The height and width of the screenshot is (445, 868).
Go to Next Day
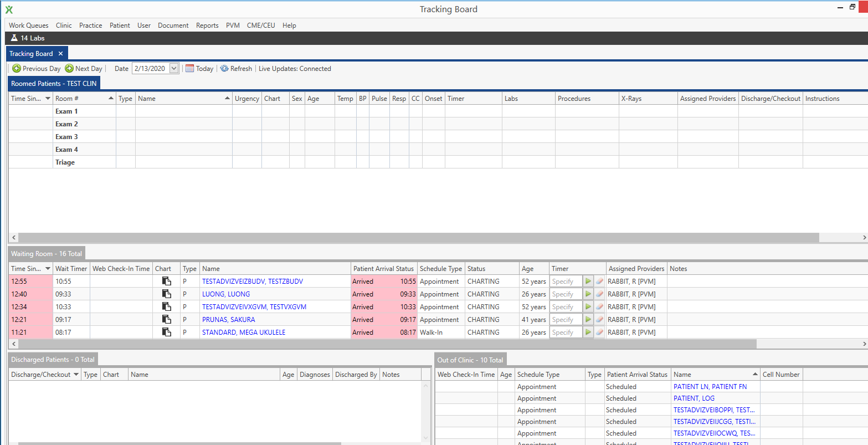pyautogui.click(x=84, y=69)
